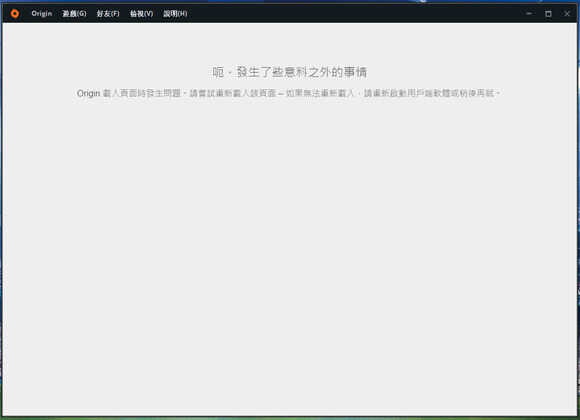Screen dimensions: 580x420
Task: Open the 好友(F) menu
Action: 108,14
